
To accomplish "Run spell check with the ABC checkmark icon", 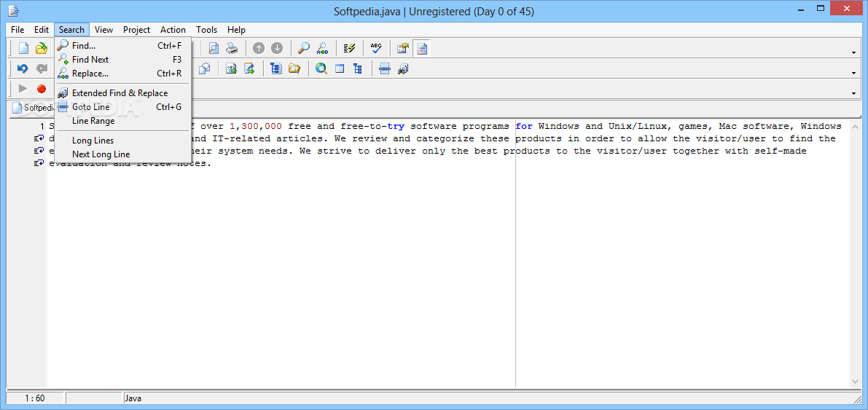I will pos(377,49).
